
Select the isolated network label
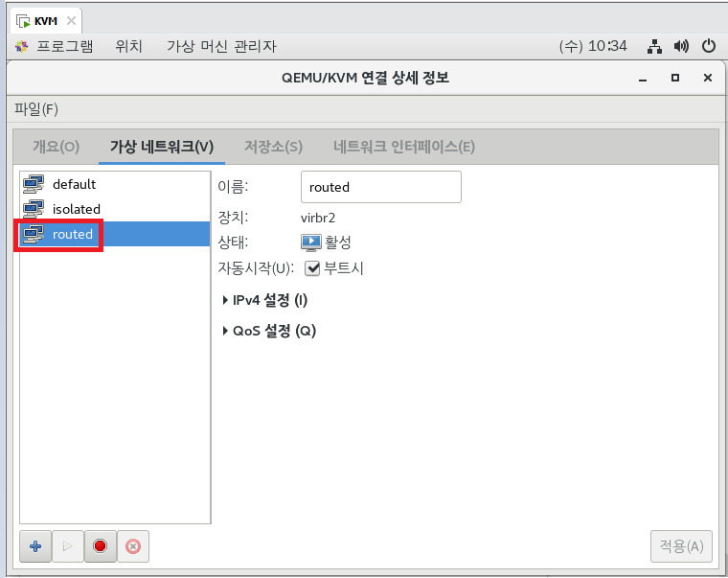[76, 209]
